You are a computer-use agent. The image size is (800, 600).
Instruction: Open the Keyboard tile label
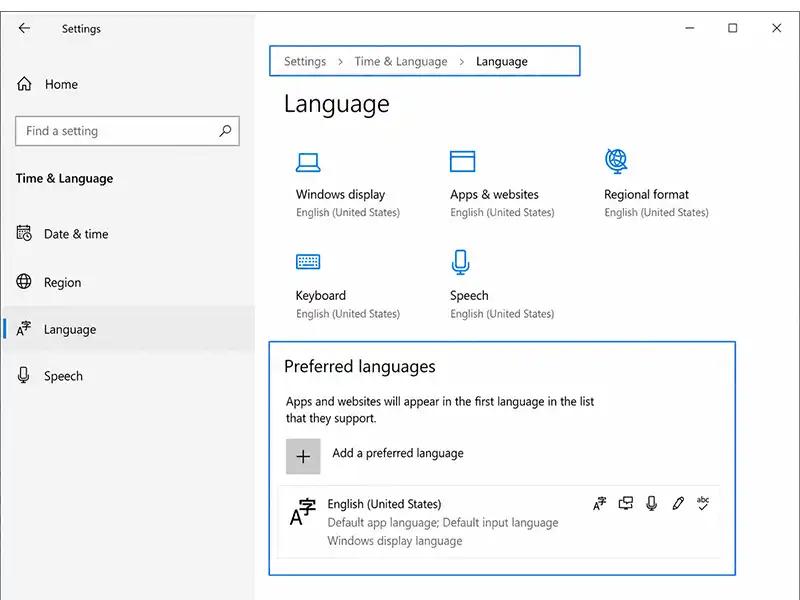pyautogui.click(x=320, y=295)
